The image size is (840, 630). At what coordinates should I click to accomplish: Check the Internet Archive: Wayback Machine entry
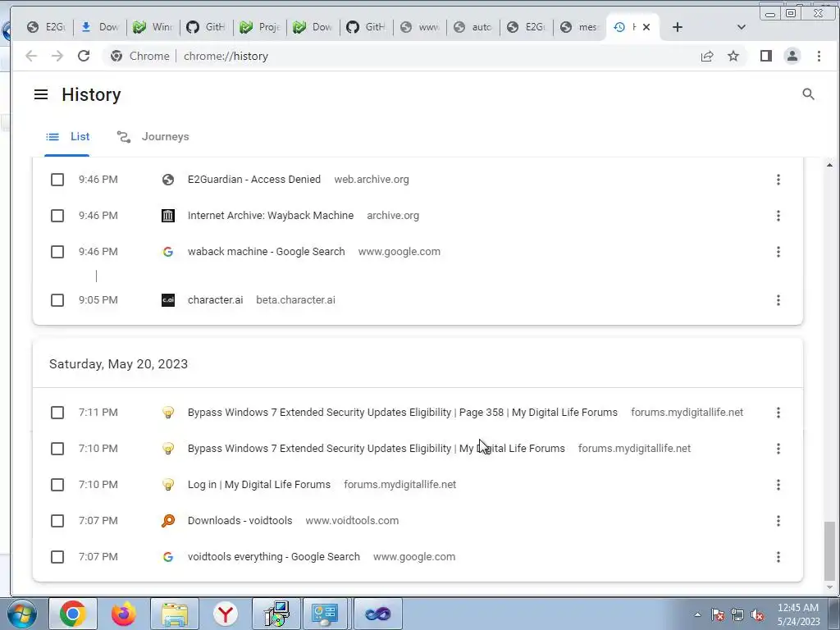coord(57,216)
